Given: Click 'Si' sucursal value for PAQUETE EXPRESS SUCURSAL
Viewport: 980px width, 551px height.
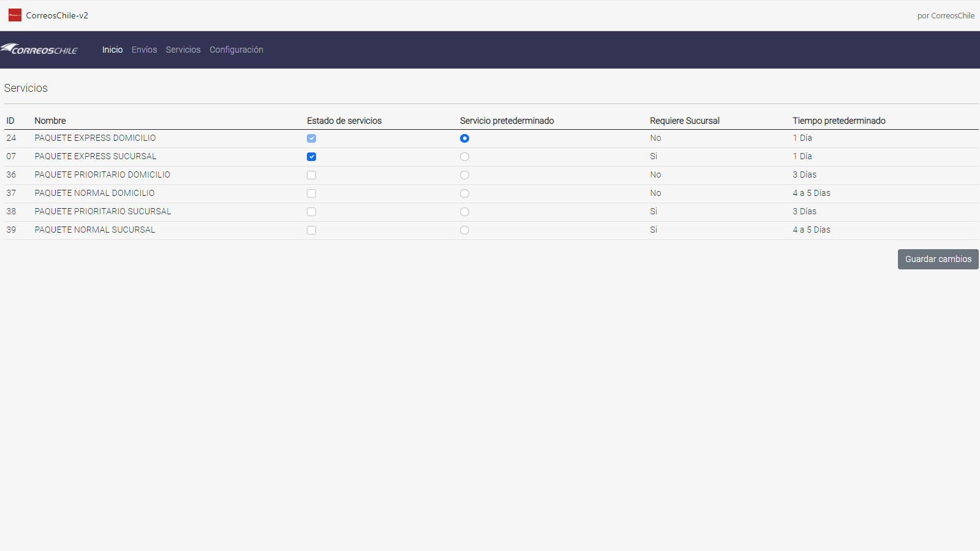Looking at the screenshot, I should pos(654,156).
